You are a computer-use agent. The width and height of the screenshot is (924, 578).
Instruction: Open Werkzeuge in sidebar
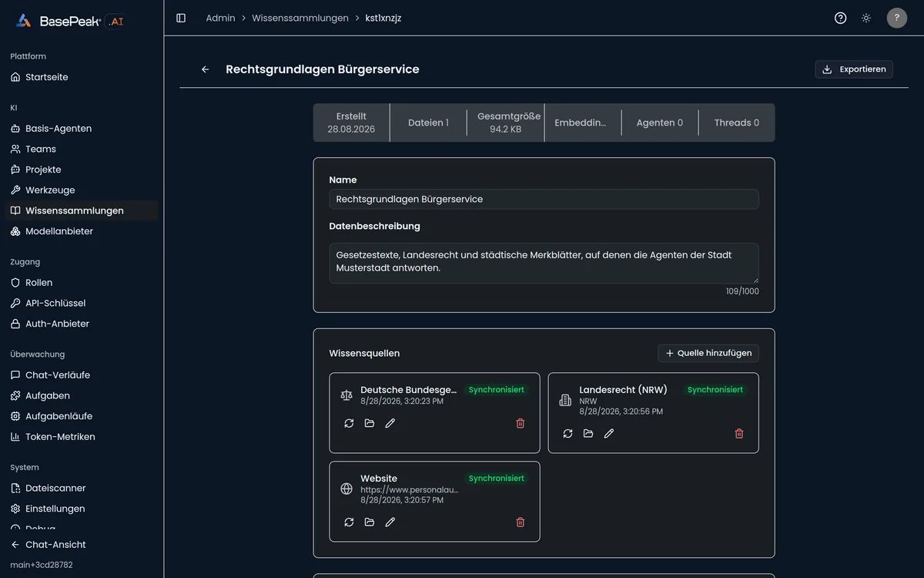82,190
